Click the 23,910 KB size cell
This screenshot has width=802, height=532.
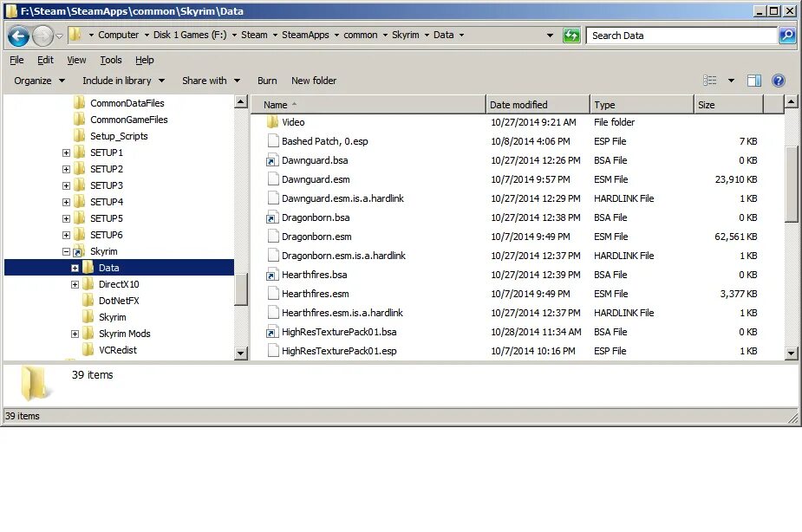coord(735,179)
